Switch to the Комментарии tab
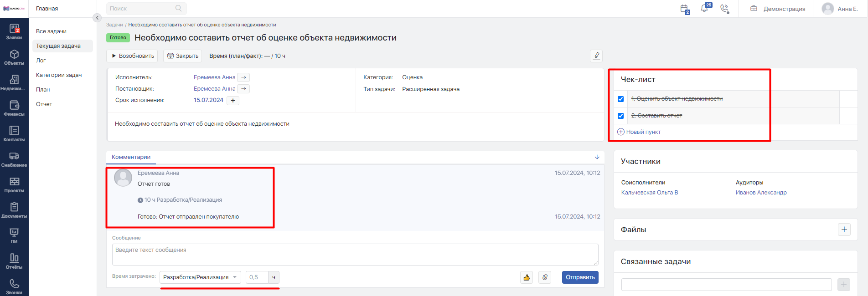 (131, 157)
